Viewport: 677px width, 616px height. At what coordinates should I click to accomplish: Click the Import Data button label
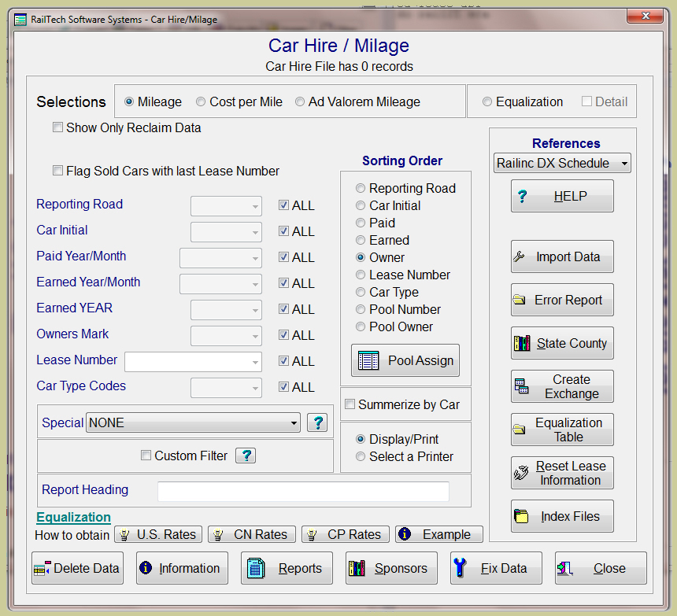568,256
